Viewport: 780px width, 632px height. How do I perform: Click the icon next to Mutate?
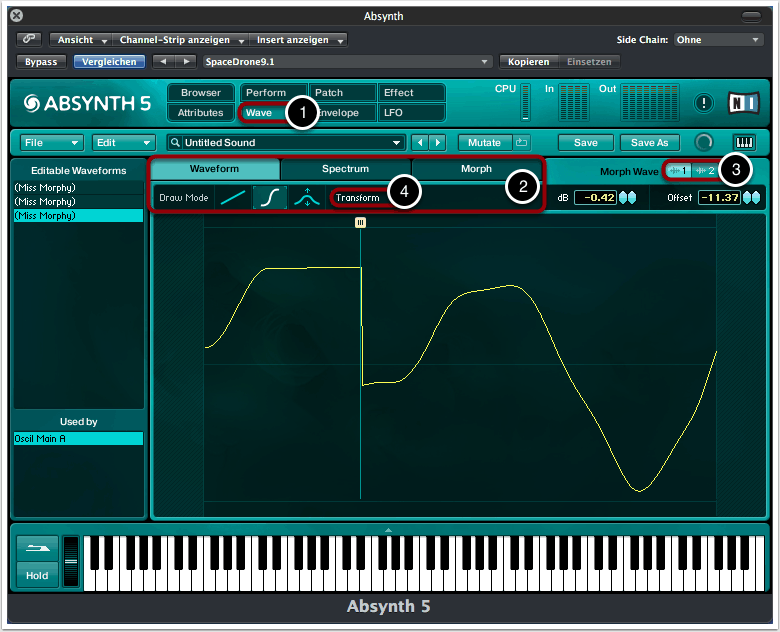(522, 143)
